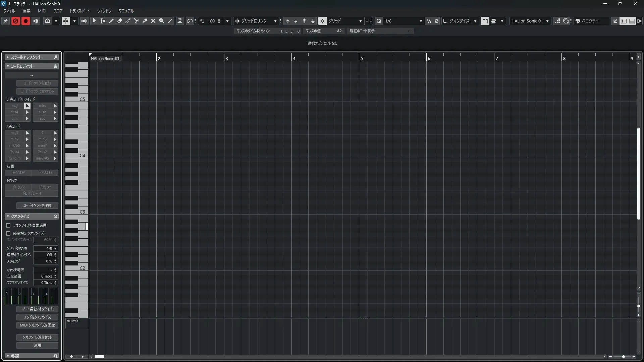Enable クオンタイズを自動適用 checkbox
This screenshot has height=362, width=644.
point(8,226)
